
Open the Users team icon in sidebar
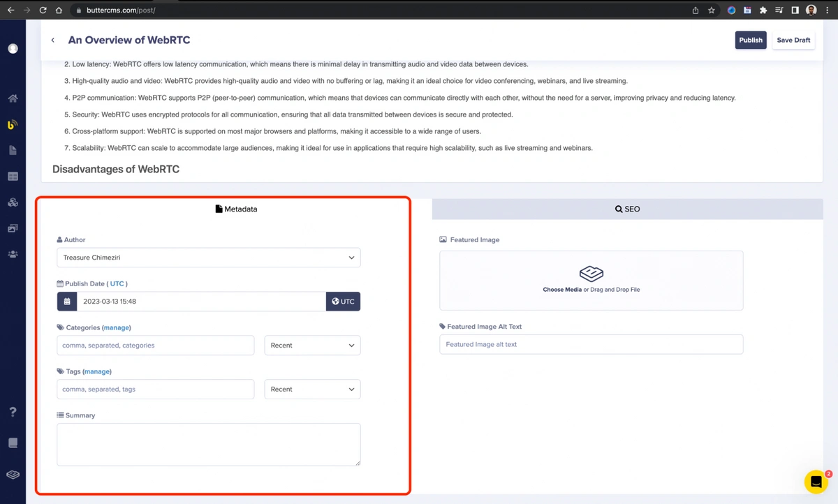(13, 254)
